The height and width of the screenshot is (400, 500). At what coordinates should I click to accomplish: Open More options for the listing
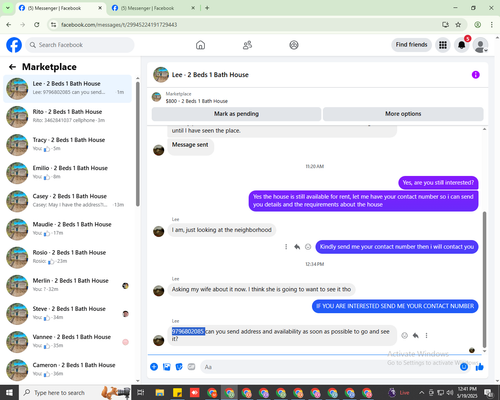[403, 114]
